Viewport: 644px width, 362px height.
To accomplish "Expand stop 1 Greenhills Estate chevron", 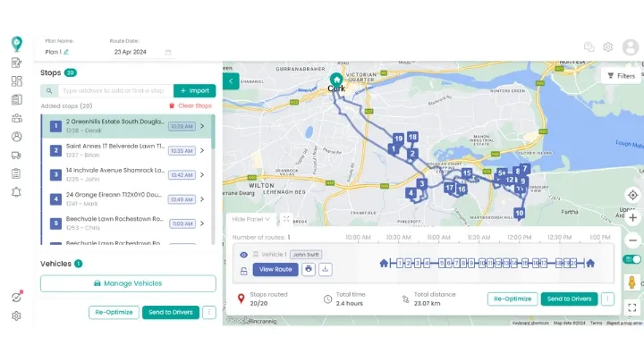I will [202, 126].
